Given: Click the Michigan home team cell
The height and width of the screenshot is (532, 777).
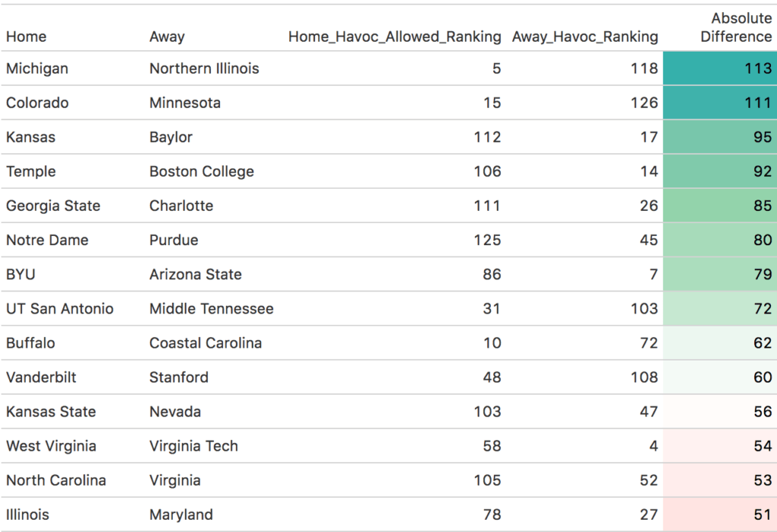Looking at the screenshot, I should tap(37, 68).
